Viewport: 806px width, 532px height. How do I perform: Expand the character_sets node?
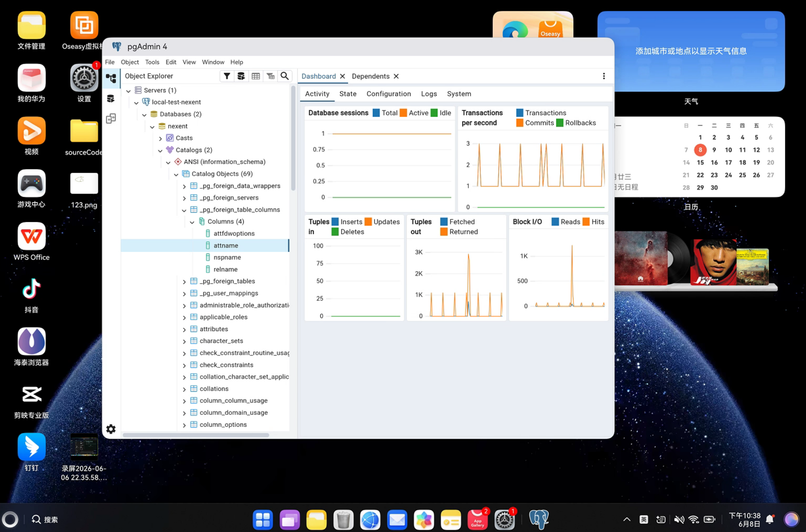tap(184, 342)
